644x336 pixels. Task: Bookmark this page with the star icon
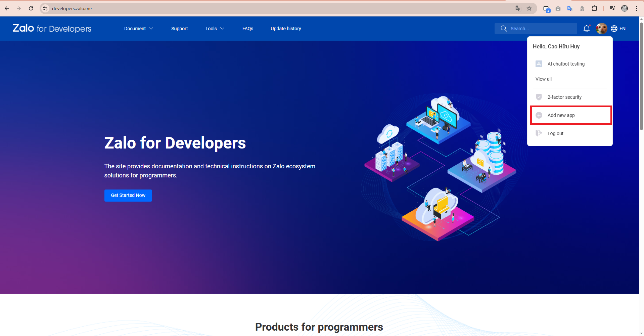[529, 8]
